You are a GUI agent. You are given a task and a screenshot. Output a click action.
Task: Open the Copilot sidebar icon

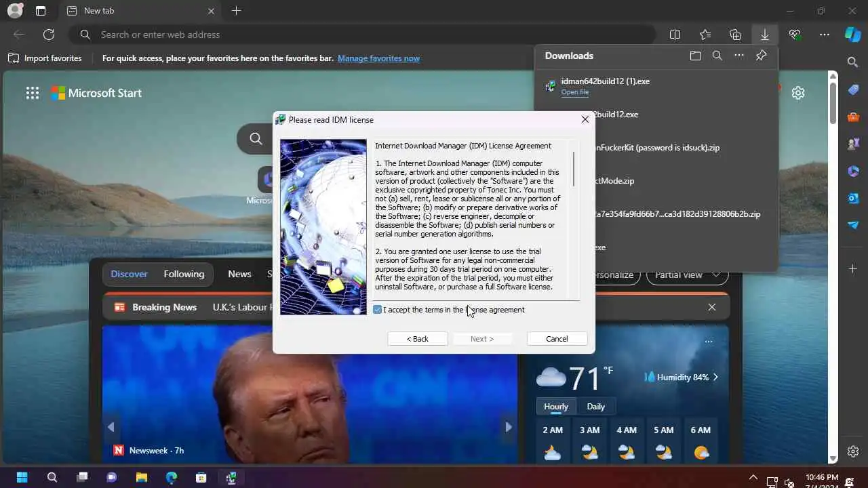[853, 35]
